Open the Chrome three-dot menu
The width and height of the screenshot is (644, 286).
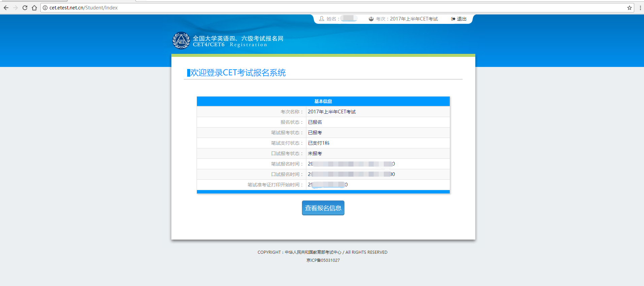tap(640, 8)
